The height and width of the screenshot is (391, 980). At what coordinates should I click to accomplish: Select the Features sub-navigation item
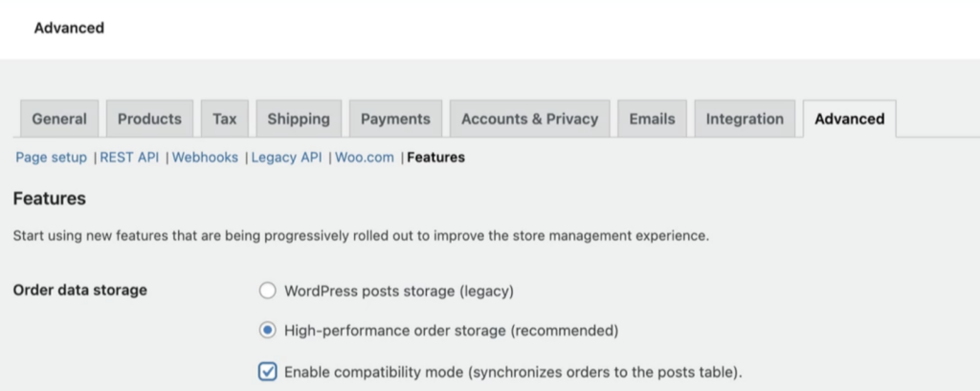tap(435, 158)
